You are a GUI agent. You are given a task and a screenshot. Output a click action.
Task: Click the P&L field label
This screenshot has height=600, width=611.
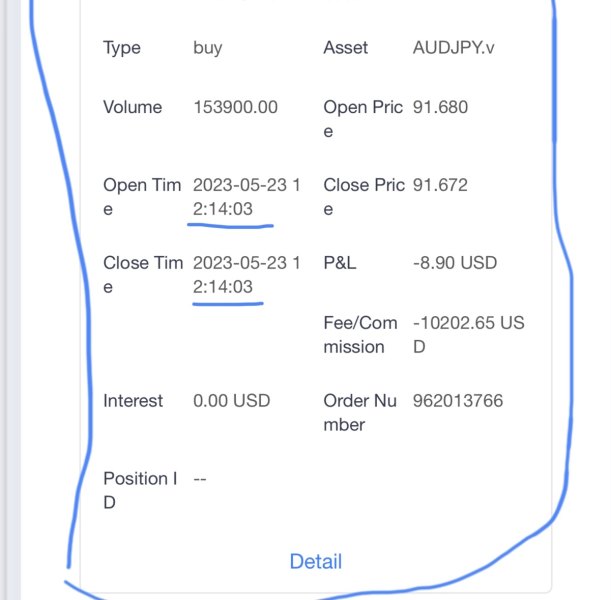(340, 263)
